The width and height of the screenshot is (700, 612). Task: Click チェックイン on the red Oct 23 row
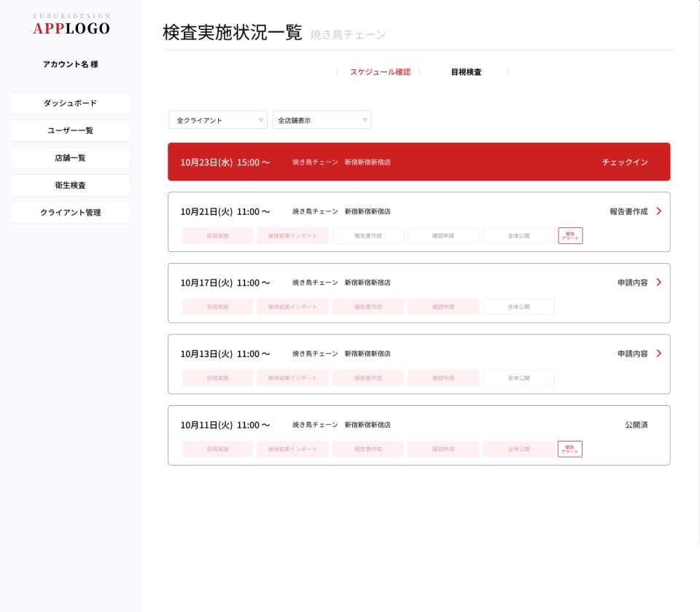625,162
